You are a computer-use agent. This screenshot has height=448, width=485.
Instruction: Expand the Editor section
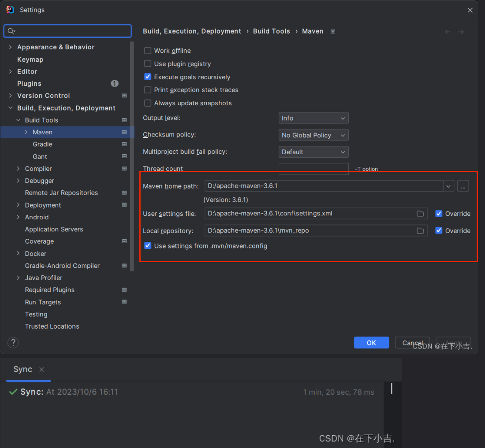(x=11, y=71)
